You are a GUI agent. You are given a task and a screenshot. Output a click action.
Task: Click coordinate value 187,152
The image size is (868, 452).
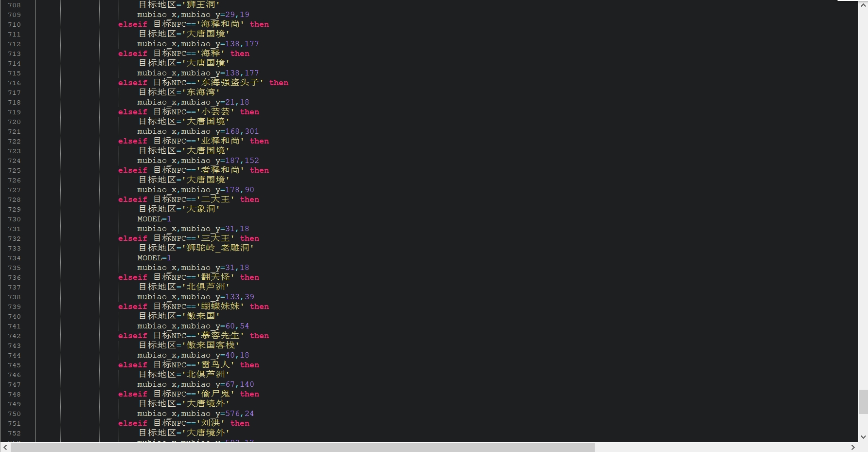(242, 161)
